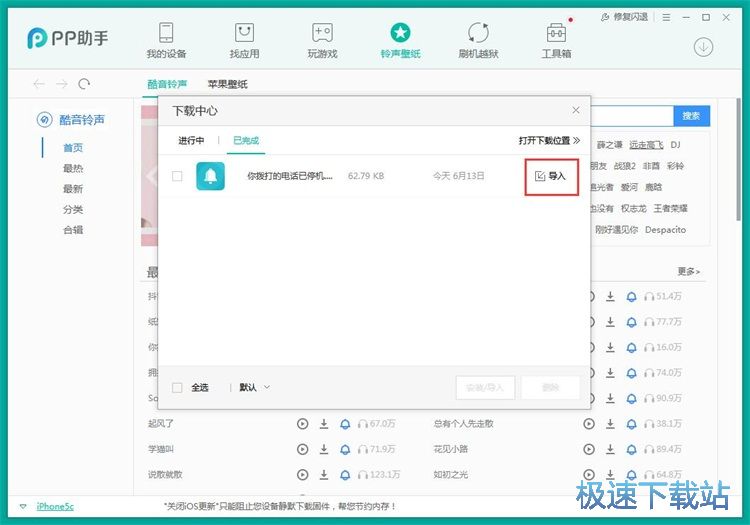Open 找应用 app store section
Image resolution: width=750 pixels, height=525 pixels.
[x=244, y=41]
